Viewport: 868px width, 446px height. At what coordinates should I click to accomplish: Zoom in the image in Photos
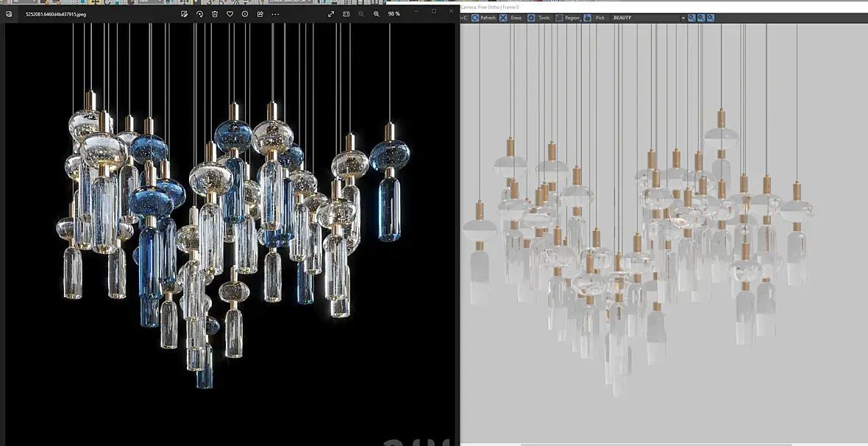(x=377, y=14)
